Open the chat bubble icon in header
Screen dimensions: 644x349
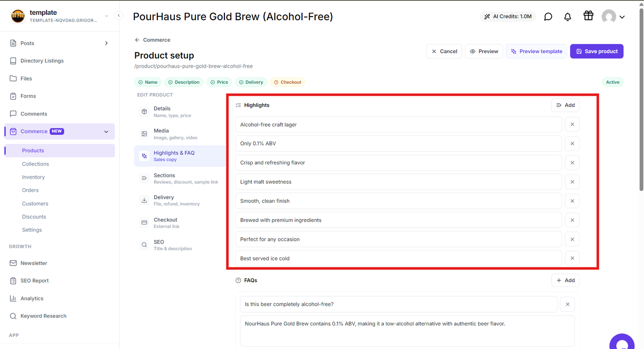pyautogui.click(x=548, y=17)
